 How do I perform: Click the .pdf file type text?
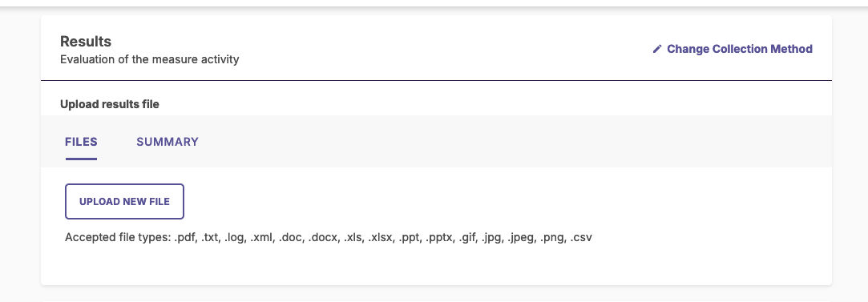tap(185, 238)
